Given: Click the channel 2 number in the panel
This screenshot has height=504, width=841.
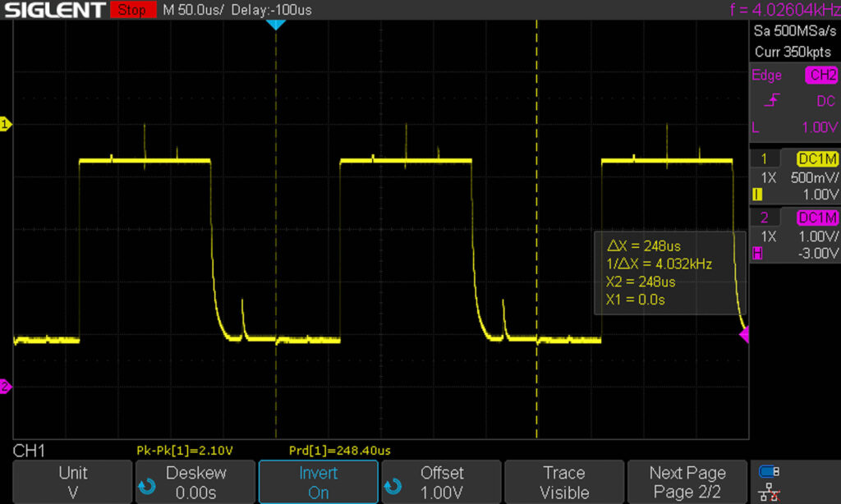Looking at the screenshot, I should 765,218.
